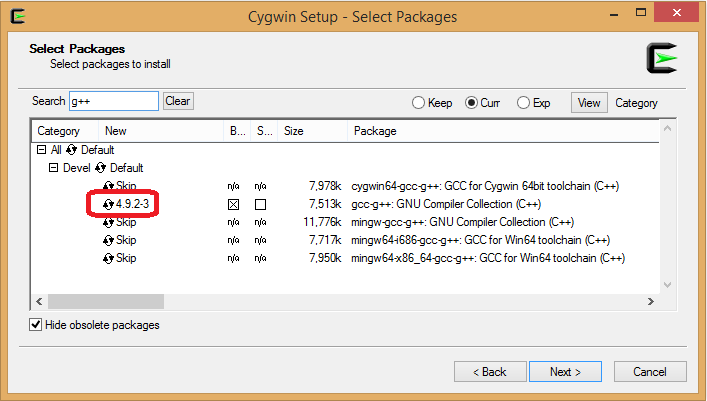Click the Size column header
Image resolution: width=707 pixels, height=401 pixels.
point(294,131)
